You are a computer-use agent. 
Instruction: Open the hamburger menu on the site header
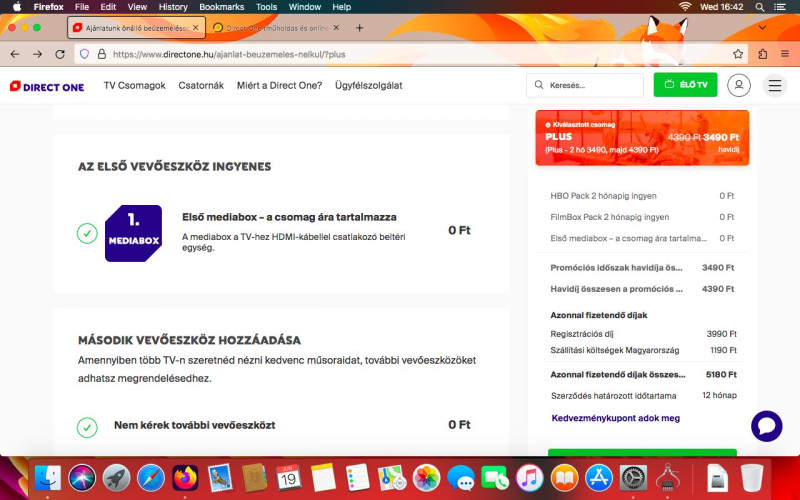point(774,85)
